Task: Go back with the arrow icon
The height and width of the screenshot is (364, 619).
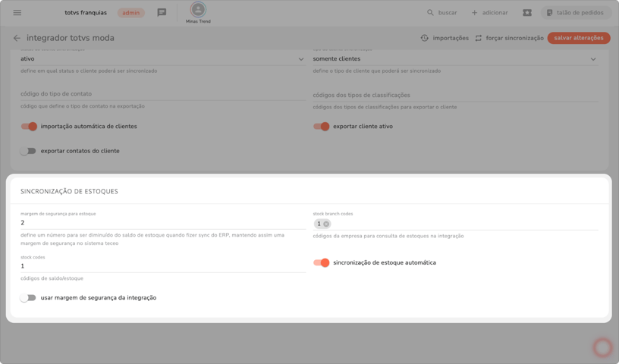Action: (17, 38)
